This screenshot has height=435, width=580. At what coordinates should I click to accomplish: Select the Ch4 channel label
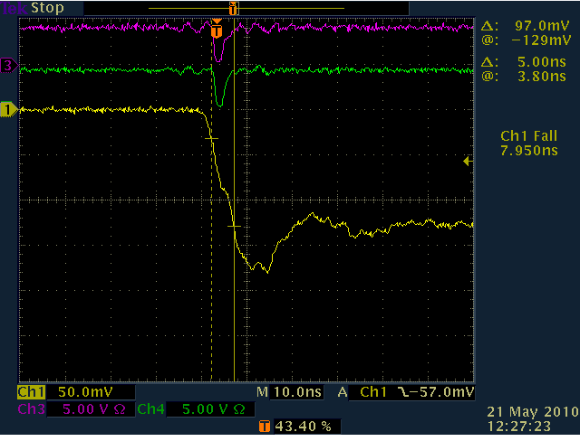point(151,409)
